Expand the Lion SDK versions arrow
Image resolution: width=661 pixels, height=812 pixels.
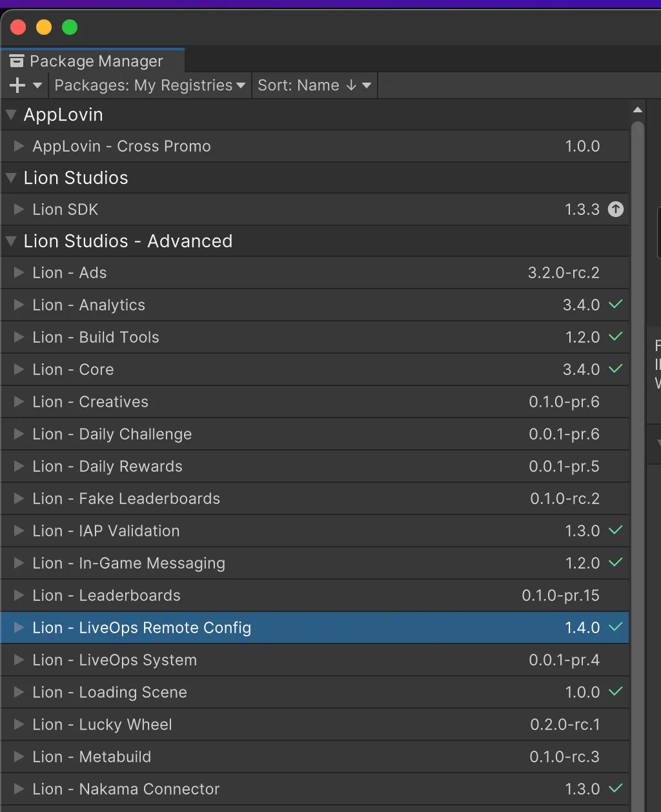pyautogui.click(x=19, y=210)
